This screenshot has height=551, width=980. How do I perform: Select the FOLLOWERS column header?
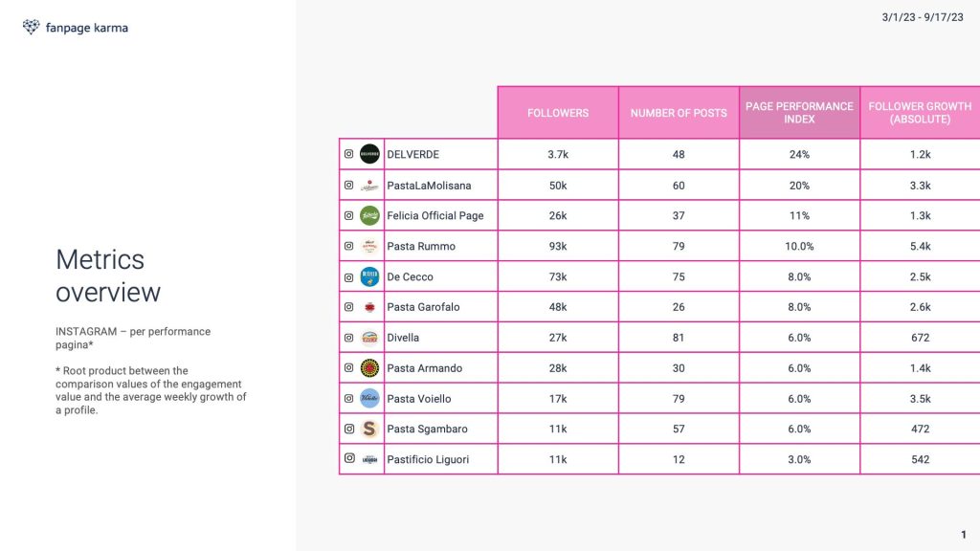click(558, 113)
